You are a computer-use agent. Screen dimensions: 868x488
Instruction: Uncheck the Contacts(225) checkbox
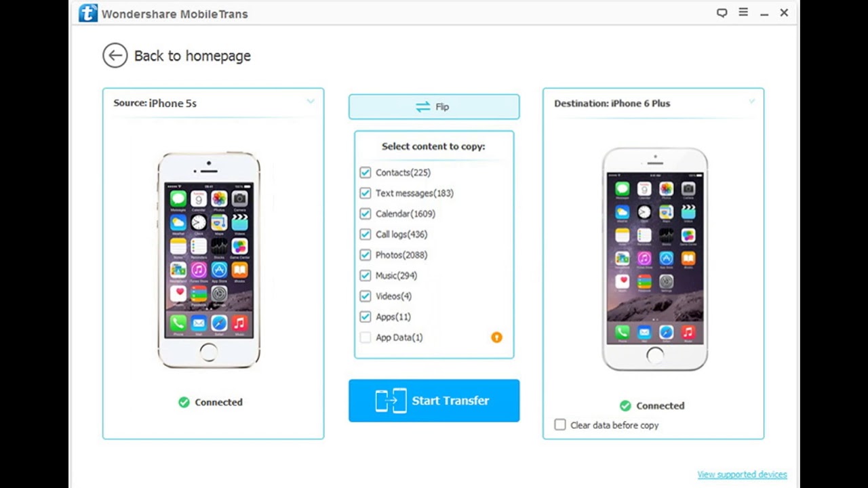click(x=366, y=172)
